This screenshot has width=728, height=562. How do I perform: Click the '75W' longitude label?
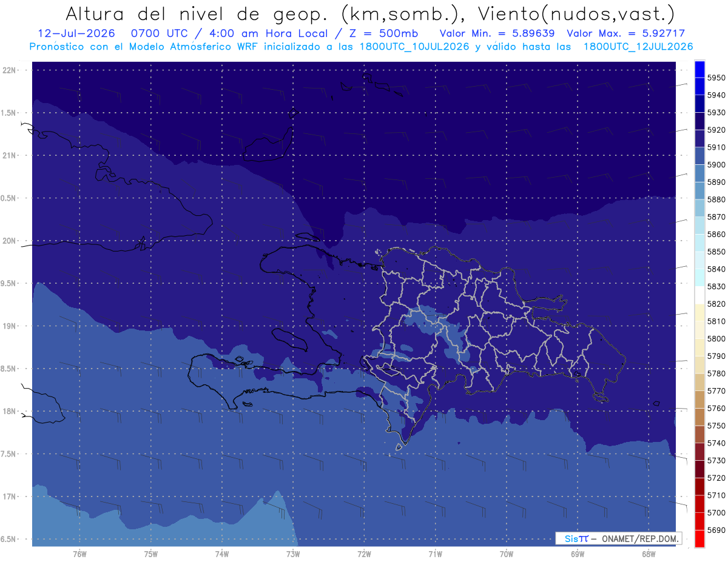coord(151,554)
